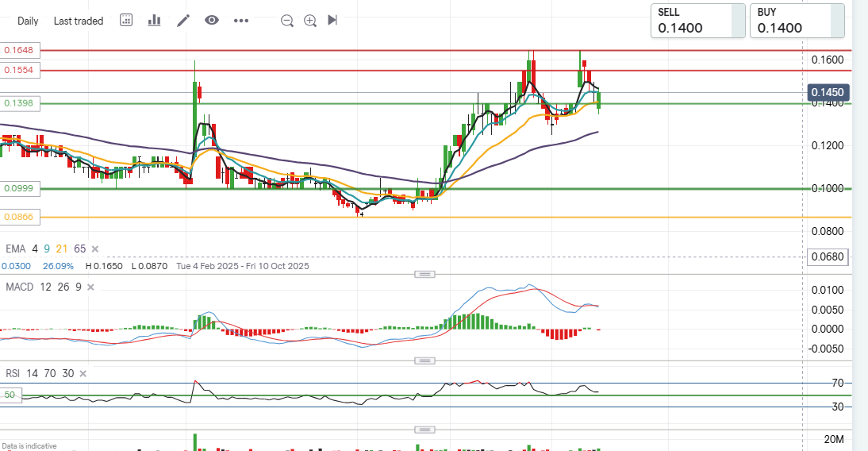Remove the EMA indicator with its X
868x451 pixels.
(95, 249)
